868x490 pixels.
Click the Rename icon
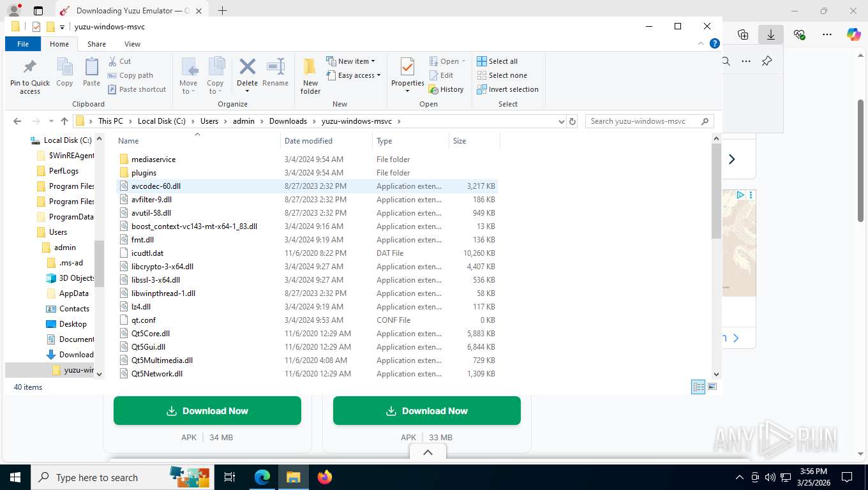point(275,66)
